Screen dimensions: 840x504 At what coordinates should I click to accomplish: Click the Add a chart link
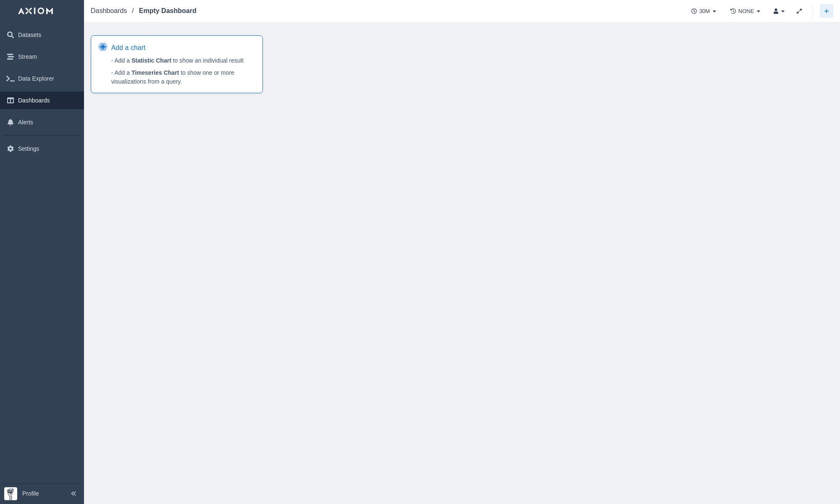[128, 48]
